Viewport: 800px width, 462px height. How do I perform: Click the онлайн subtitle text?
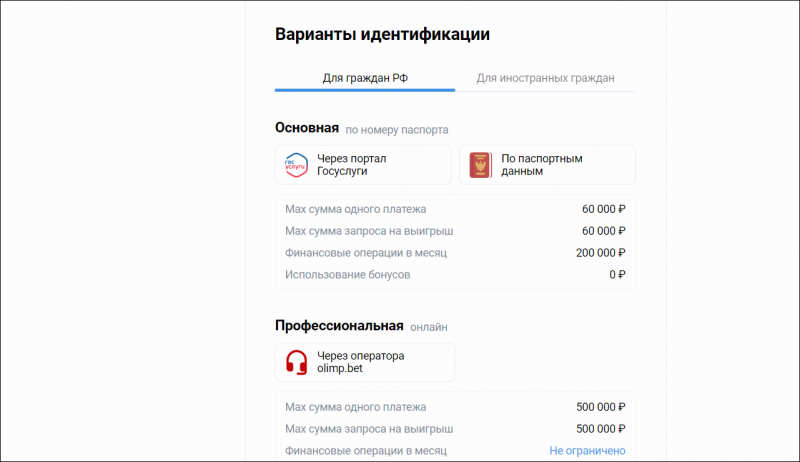coord(429,327)
